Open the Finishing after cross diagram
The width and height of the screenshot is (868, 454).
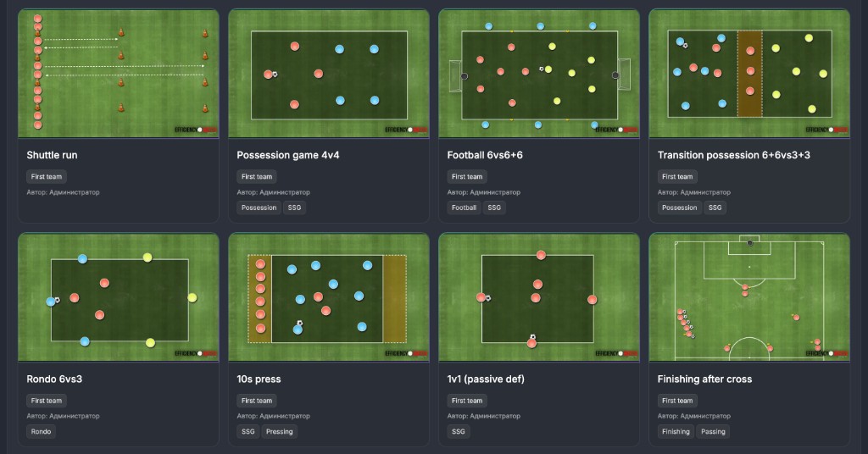coord(749,297)
